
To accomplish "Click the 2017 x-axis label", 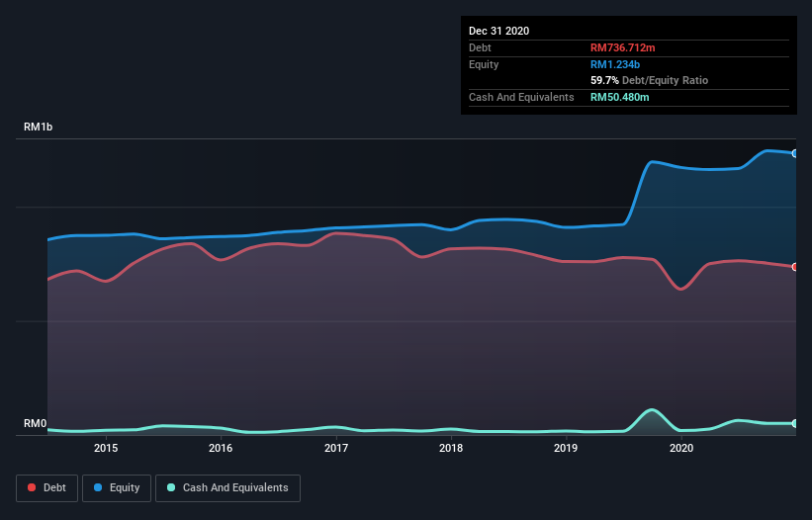I will click(x=336, y=448).
